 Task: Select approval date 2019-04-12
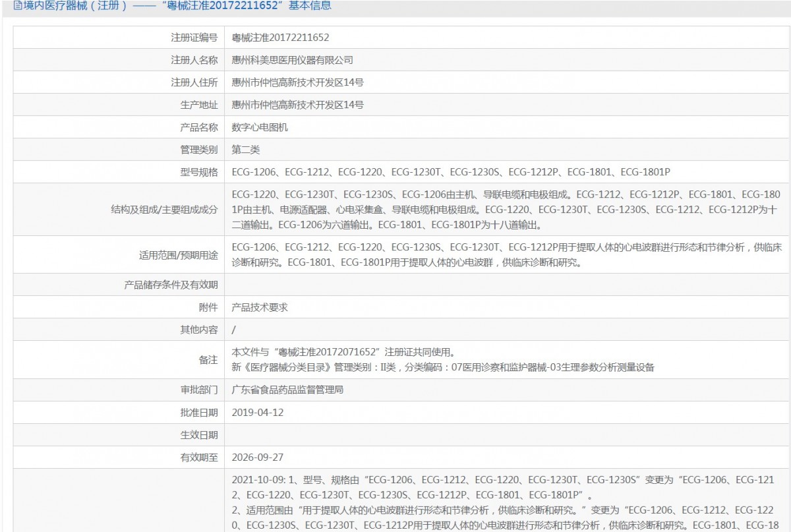[x=258, y=412]
